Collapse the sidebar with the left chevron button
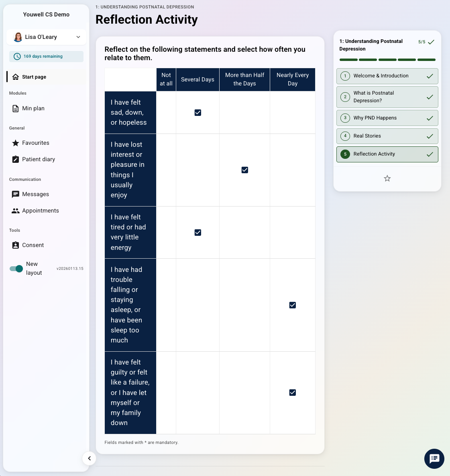The image size is (450, 476). click(90, 458)
